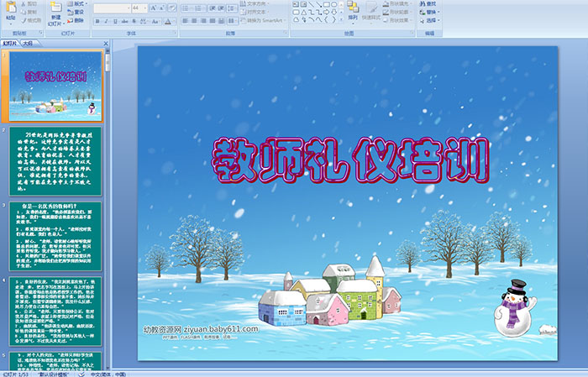
Task: Delete the slide using 删除
Action: (x=76, y=21)
